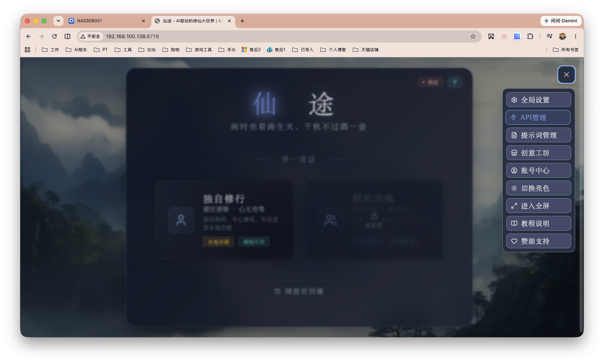Open the 个人博客 bookmark folder

click(333, 50)
